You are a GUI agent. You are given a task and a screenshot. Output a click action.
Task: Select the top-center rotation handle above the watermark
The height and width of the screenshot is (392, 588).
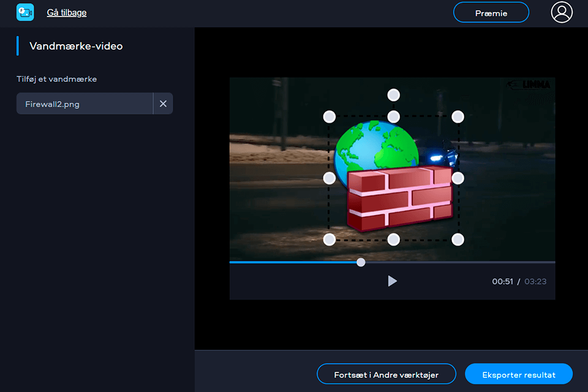click(393, 95)
